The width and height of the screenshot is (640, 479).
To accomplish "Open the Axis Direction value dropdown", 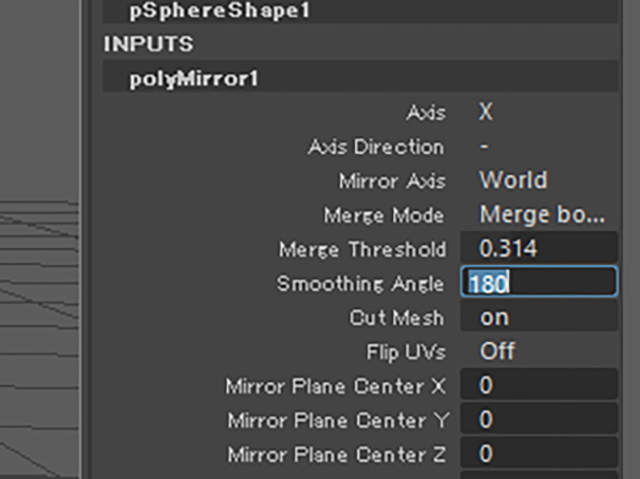I will coord(485,147).
